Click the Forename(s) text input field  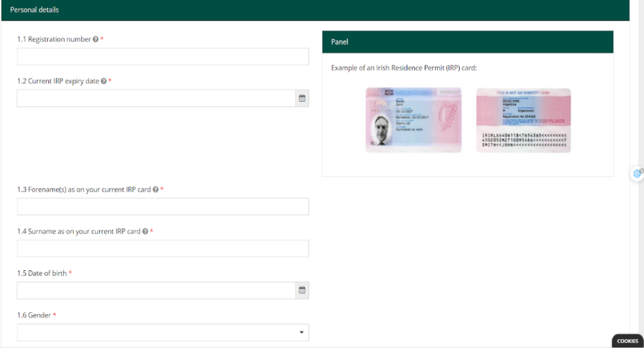[x=162, y=206]
